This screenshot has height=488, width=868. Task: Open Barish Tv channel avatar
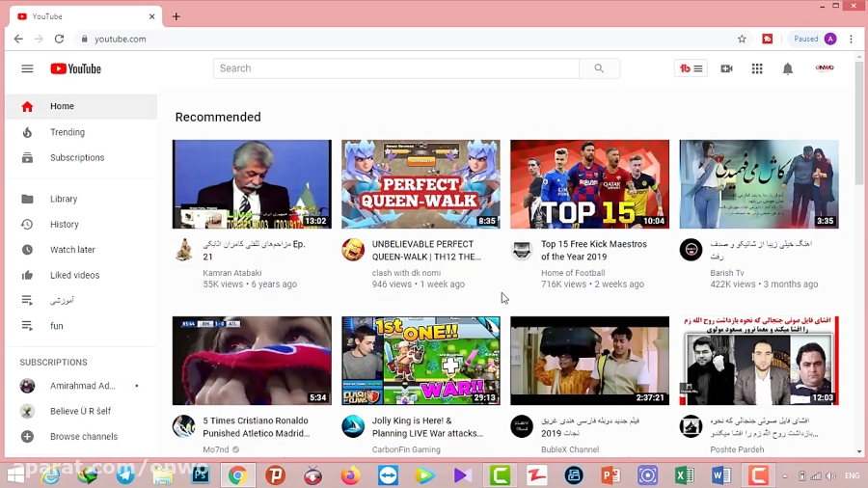[x=691, y=250]
